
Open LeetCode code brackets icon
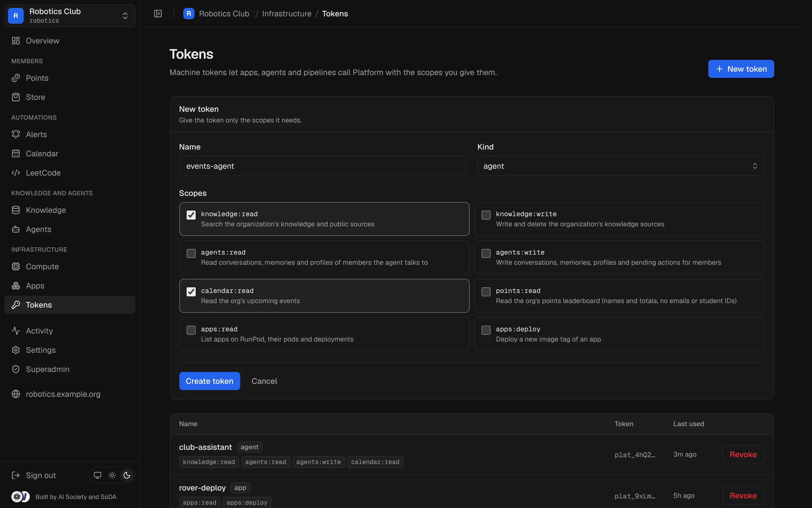(16, 173)
